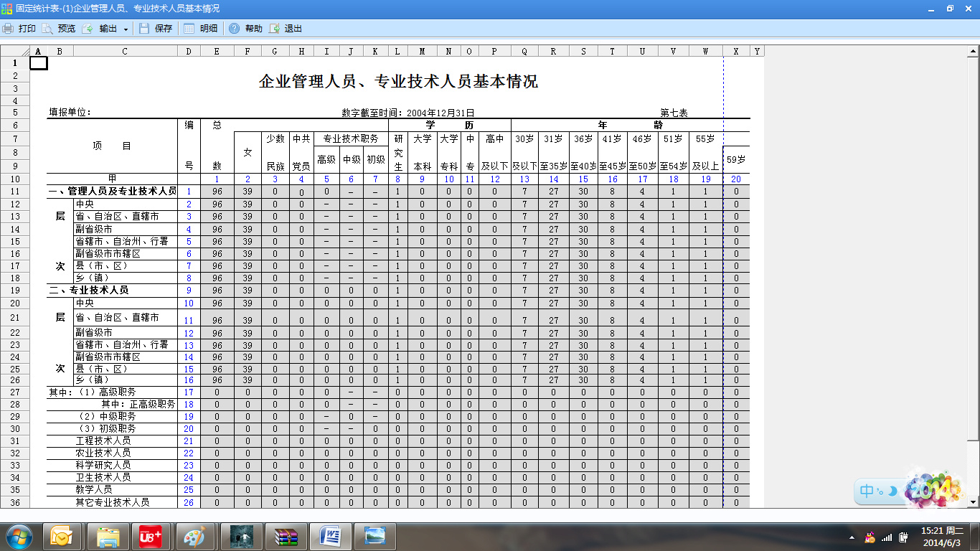Click the application icon in the title bar
The width and height of the screenshot is (980, 551).
pos(7,9)
